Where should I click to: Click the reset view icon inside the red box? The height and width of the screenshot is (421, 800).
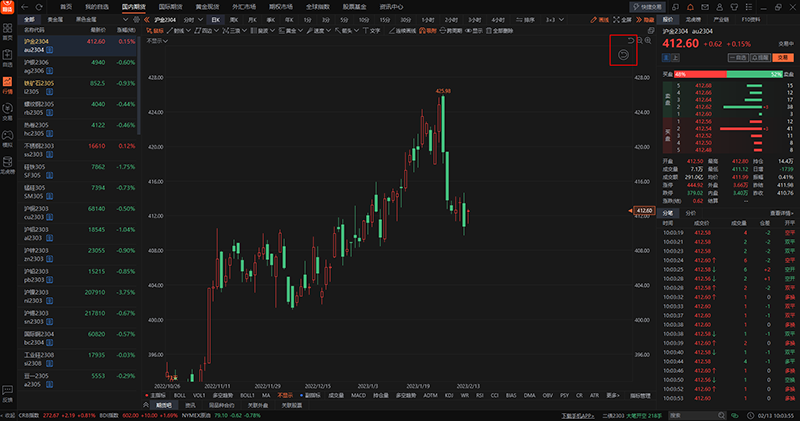[x=623, y=55]
